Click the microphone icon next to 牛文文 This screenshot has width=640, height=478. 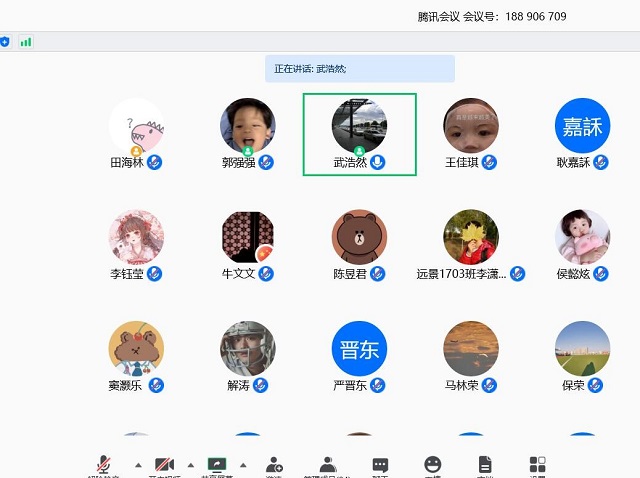(x=266, y=274)
